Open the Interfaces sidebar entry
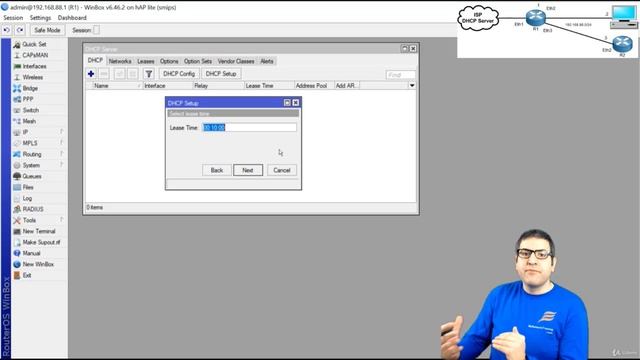Viewport: 640px width, 360px height. (34, 66)
